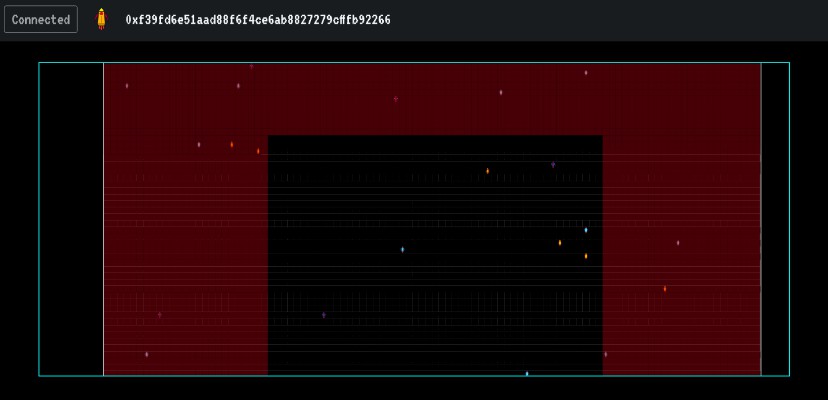Select the orange-red ship in the right red zone
This screenshot has width=828, height=400.
click(x=665, y=289)
